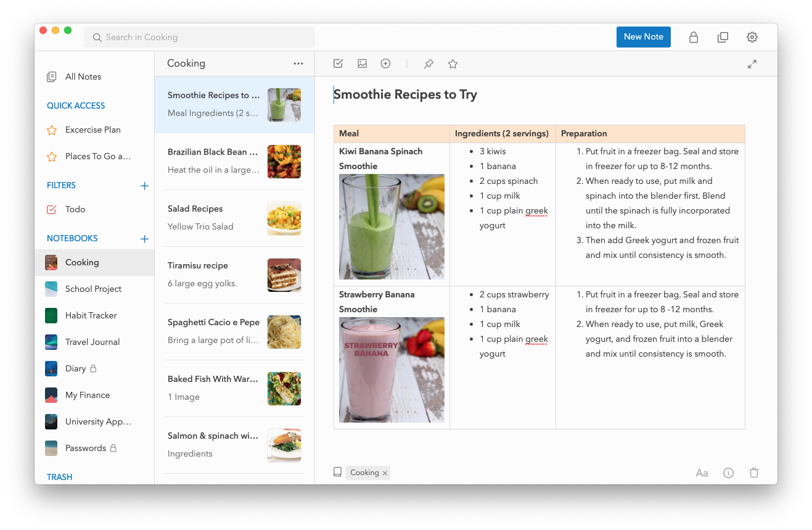Insert a checkbox from the note toolbar

coord(338,64)
